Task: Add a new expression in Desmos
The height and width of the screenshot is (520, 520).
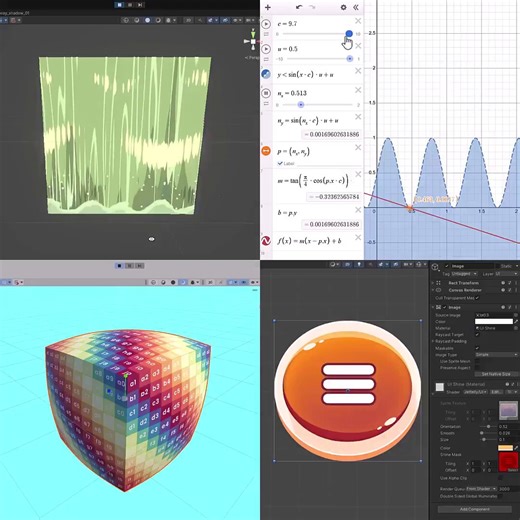Action: (x=267, y=7)
